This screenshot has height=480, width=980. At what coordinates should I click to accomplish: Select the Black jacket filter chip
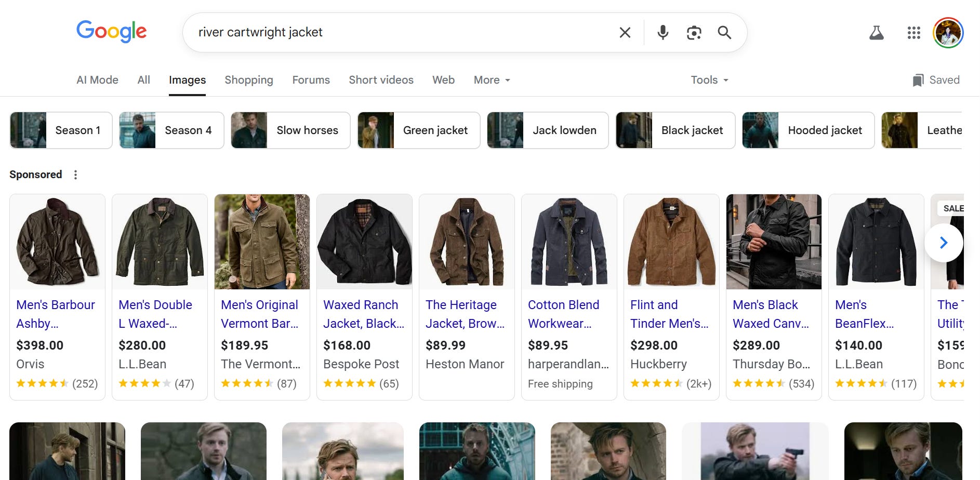coord(676,130)
